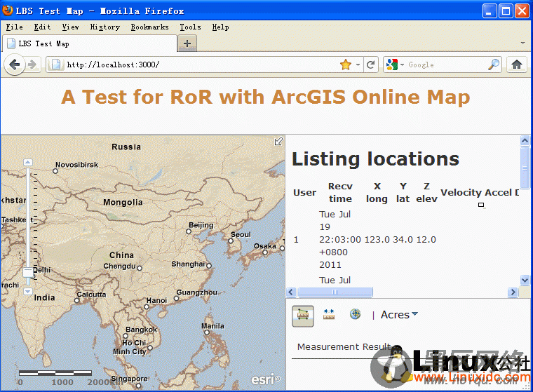Go to the Home page icon

[x=517, y=65]
